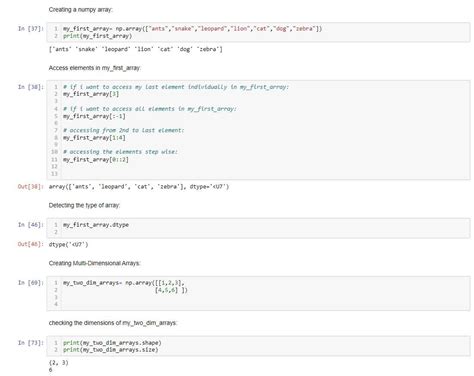Image resolution: width=474 pixels, height=376 pixels.
Task: Click the Out[46] output prompt
Action: (31, 244)
